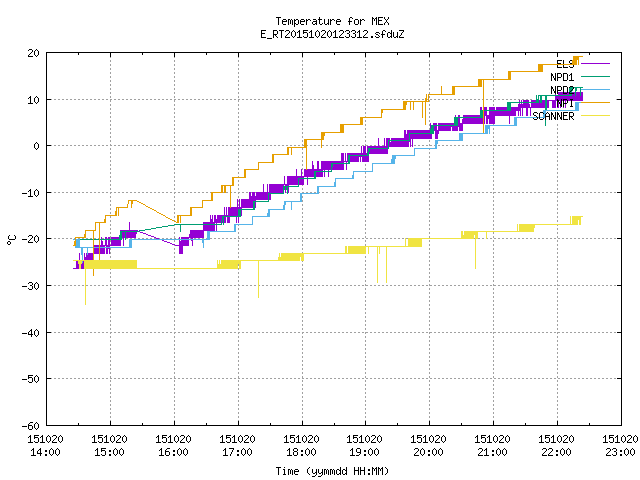Viewport: 640px width, 480px height.
Task: Click the x-axis tick label 23:00
Action: pyautogui.click(x=620, y=452)
